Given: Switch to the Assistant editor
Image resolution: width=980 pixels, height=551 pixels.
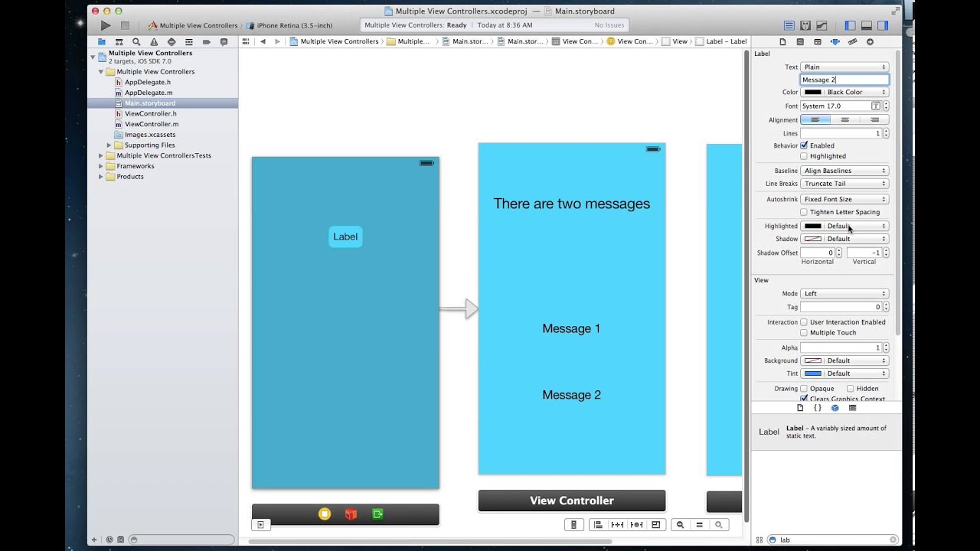Looking at the screenshot, I should 805,25.
